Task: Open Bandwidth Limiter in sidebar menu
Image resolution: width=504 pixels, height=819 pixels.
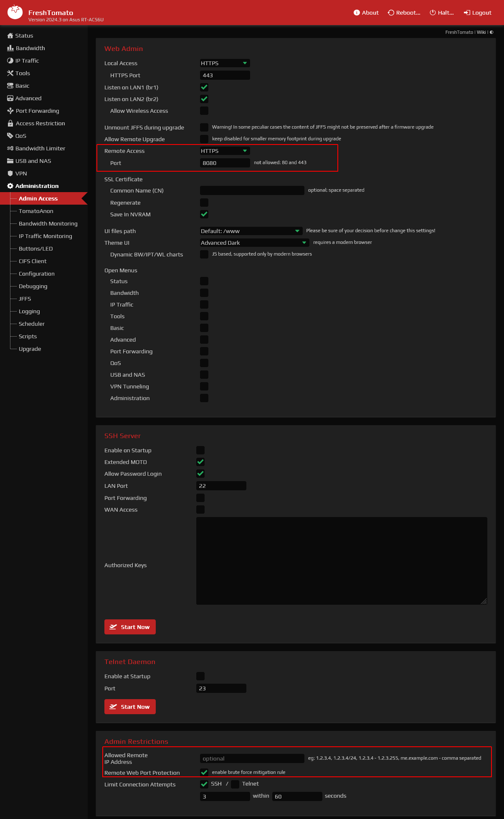Action: click(x=40, y=148)
